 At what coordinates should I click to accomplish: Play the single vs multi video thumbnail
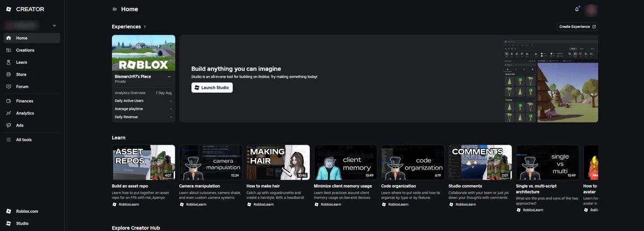(547, 162)
